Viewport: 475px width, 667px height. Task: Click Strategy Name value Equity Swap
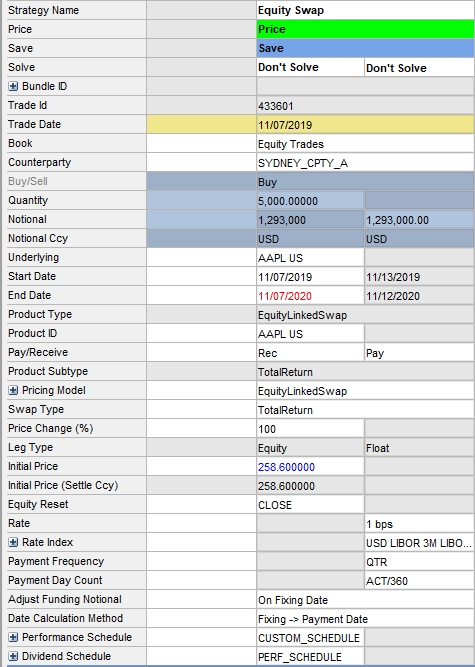click(x=365, y=10)
